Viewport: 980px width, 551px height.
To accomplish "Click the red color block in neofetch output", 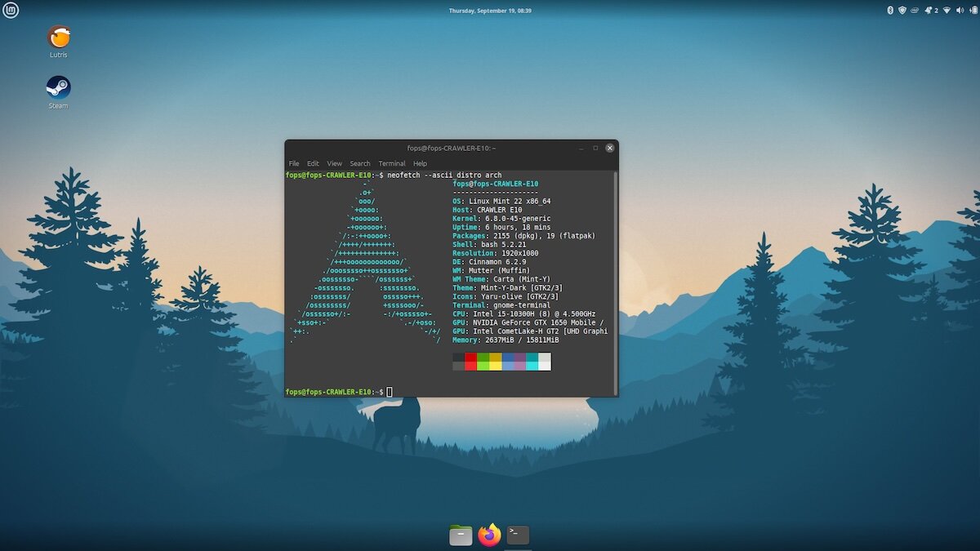I will tap(470, 361).
